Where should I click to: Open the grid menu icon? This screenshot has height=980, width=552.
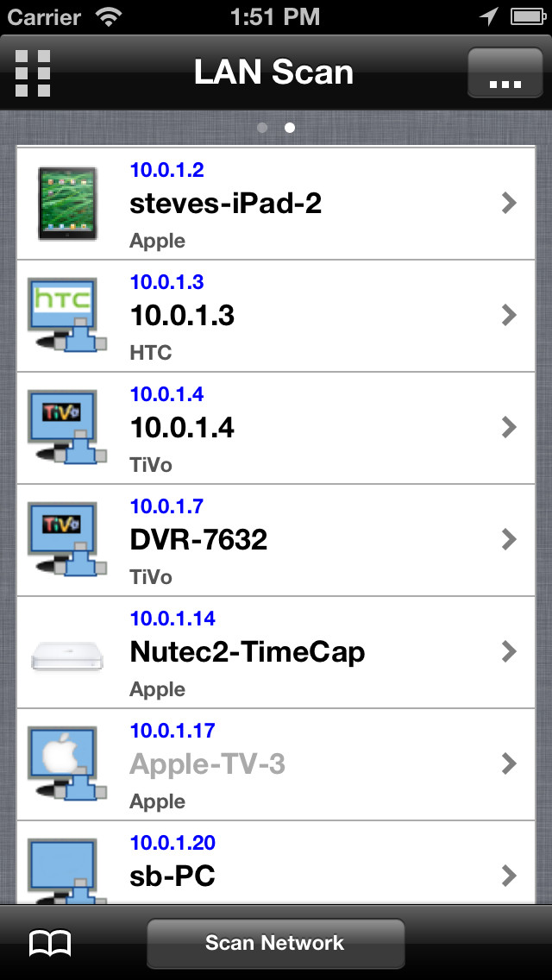coord(33,73)
